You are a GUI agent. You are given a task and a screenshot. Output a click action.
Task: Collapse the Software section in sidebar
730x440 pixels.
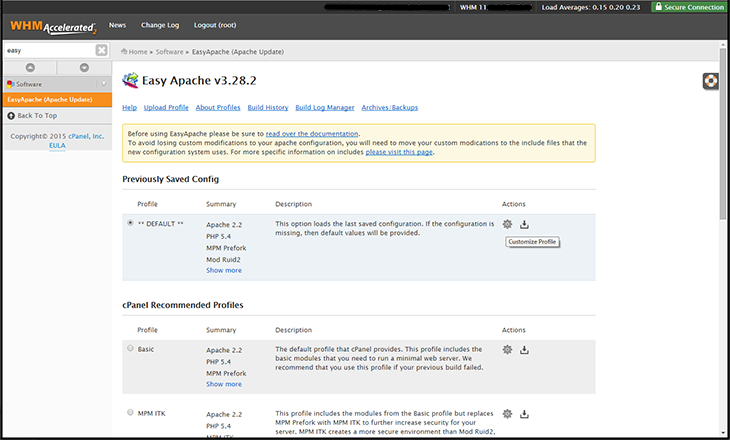tap(104, 84)
